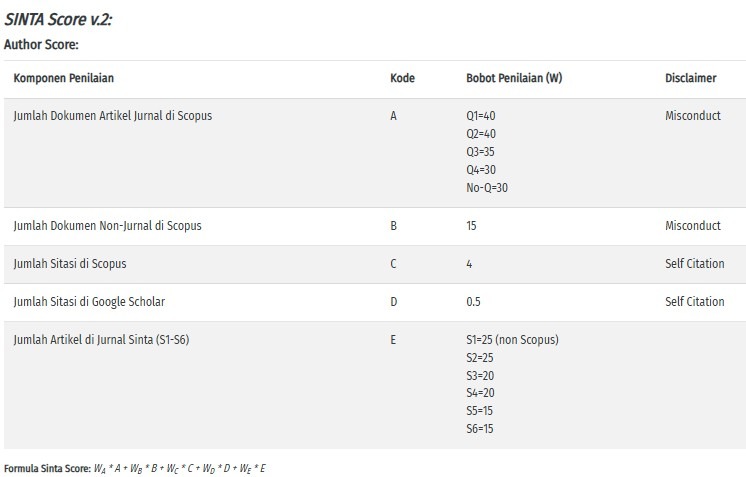Click Self Citation in the Scopus citation row
This screenshot has height=477, width=746.
point(695,263)
